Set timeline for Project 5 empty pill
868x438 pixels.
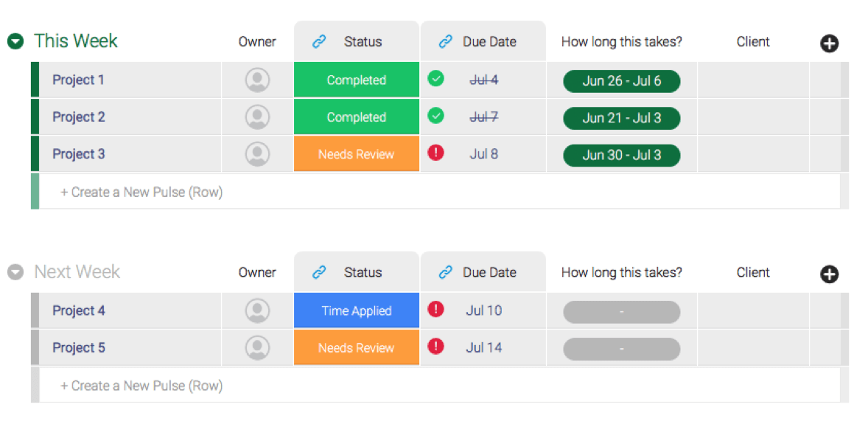click(622, 350)
